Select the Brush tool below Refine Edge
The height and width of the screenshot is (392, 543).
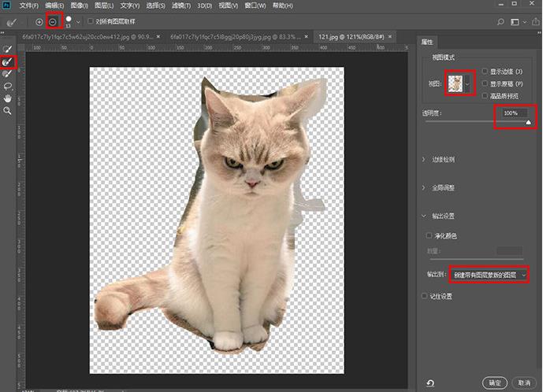[x=8, y=74]
